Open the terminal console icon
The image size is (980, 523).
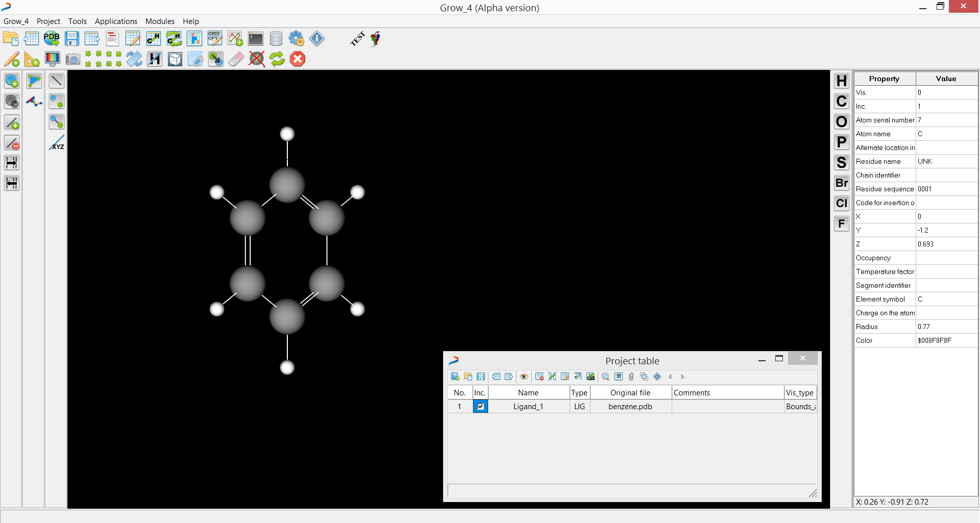coord(256,38)
